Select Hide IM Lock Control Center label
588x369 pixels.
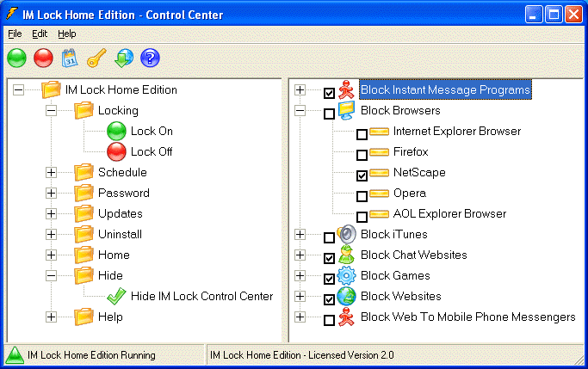[x=201, y=296]
